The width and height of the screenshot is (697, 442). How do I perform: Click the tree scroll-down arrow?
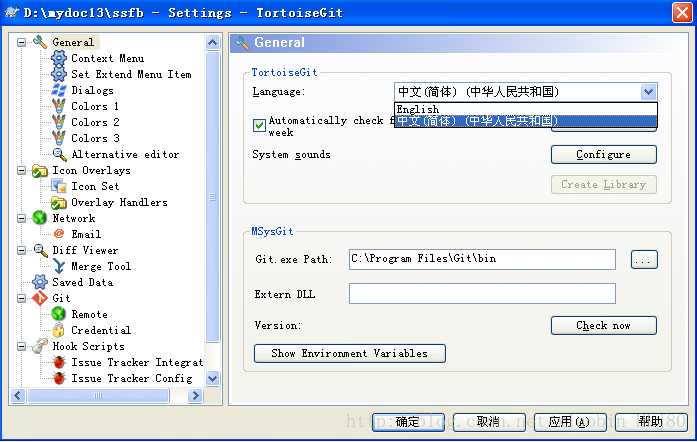tap(213, 378)
